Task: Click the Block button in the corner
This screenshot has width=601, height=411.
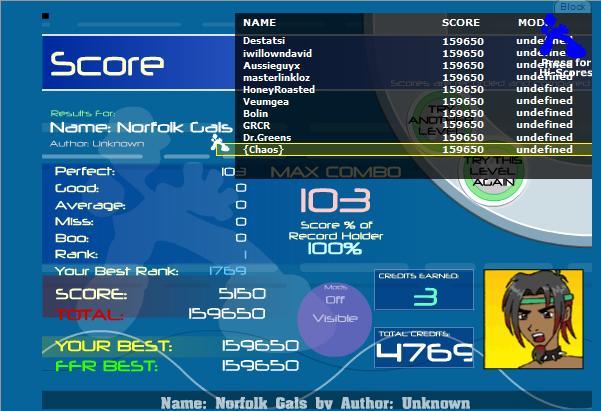Action: click(573, 7)
